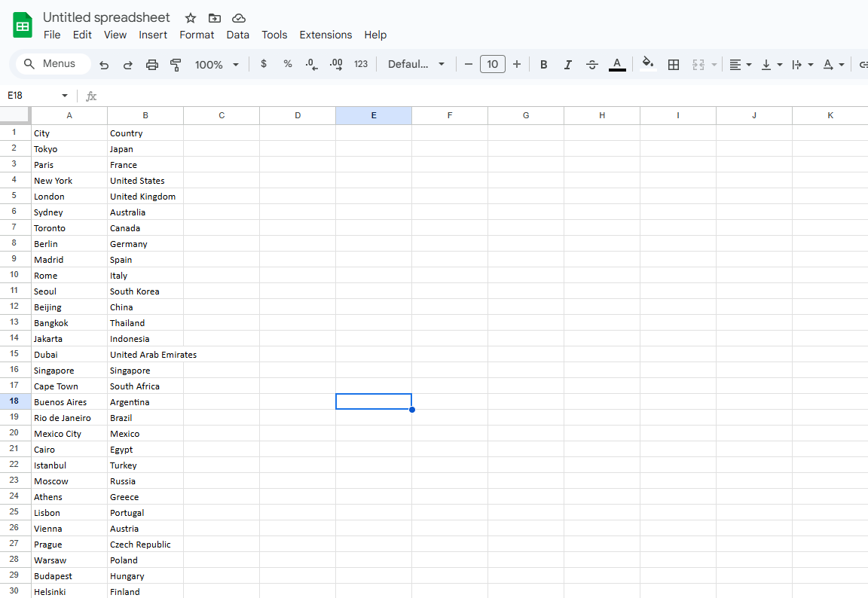The image size is (868, 598).
Task: Open the Extensions menu
Action: coord(325,35)
